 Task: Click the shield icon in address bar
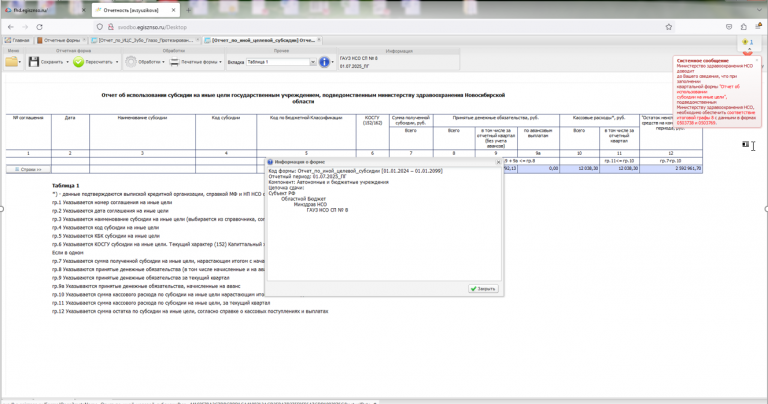point(100,27)
